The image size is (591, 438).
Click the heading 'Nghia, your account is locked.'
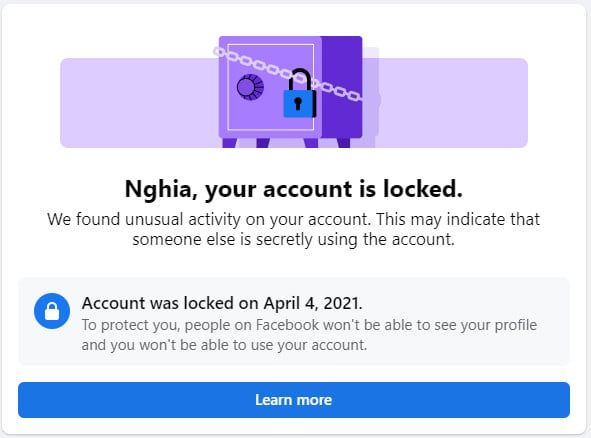tap(294, 189)
